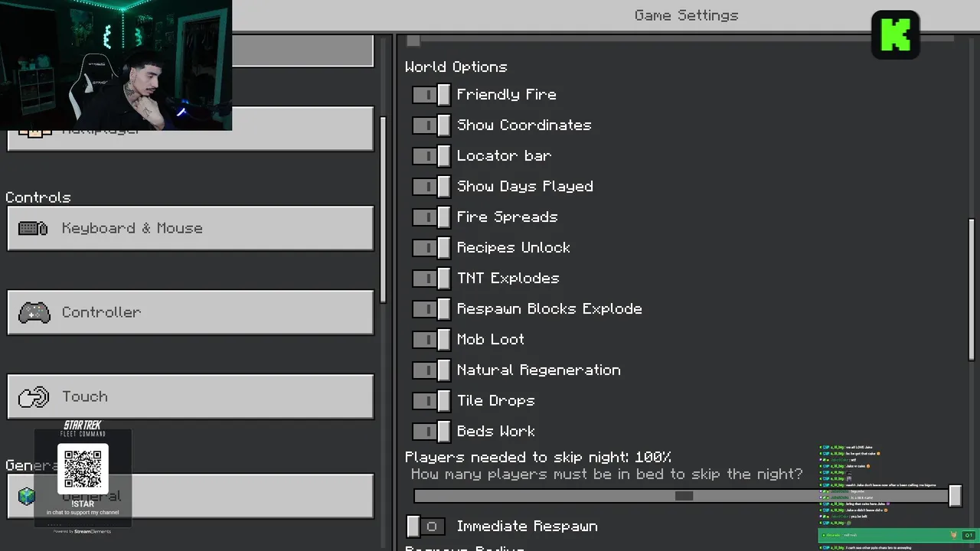The height and width of the screenshot is (551, 980).
Task: Turn off Natural Regeneration toggle
Action: (431, 370)
